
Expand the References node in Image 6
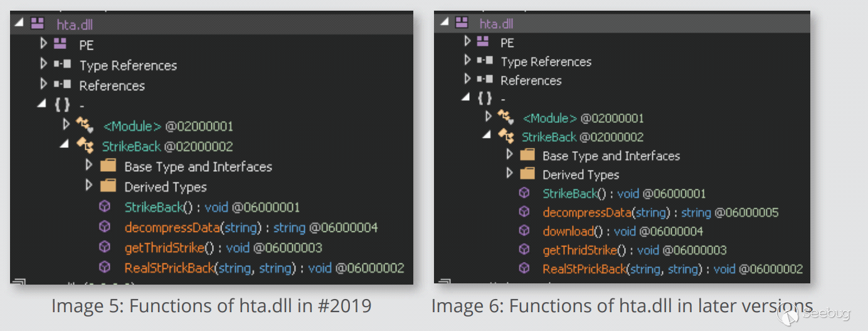467,80
